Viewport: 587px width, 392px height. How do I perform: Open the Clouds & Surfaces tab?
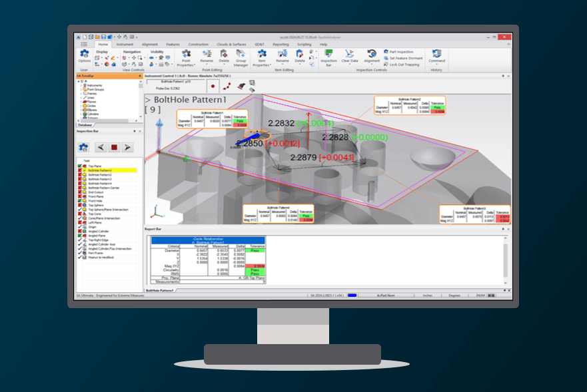227,44
